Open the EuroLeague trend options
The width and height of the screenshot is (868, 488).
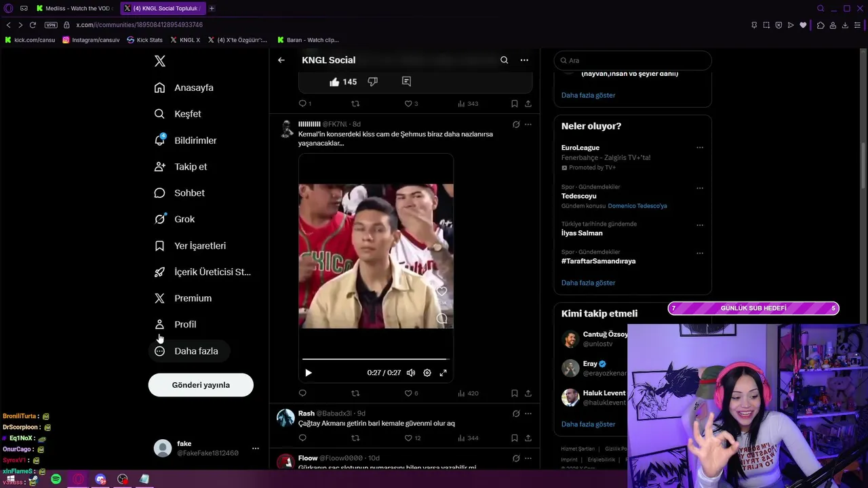click(700, 148)
